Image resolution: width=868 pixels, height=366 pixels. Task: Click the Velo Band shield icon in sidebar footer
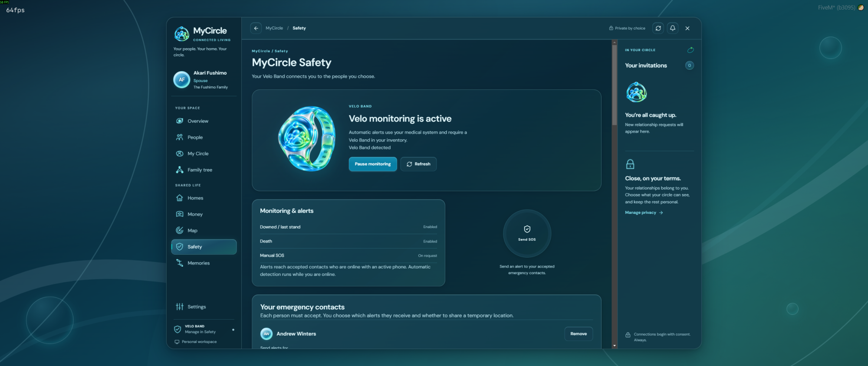click(x=178, y=329)
